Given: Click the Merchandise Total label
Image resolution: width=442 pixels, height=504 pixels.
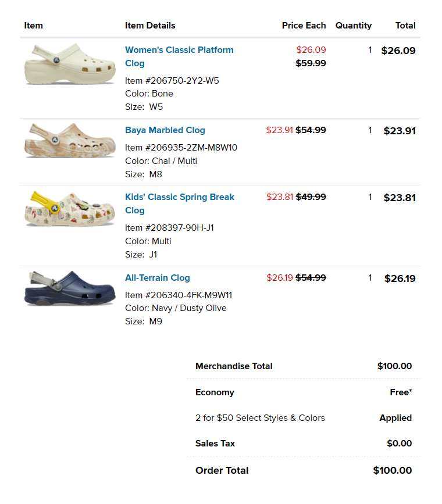Looking at the screenshot, I should 234,366.
